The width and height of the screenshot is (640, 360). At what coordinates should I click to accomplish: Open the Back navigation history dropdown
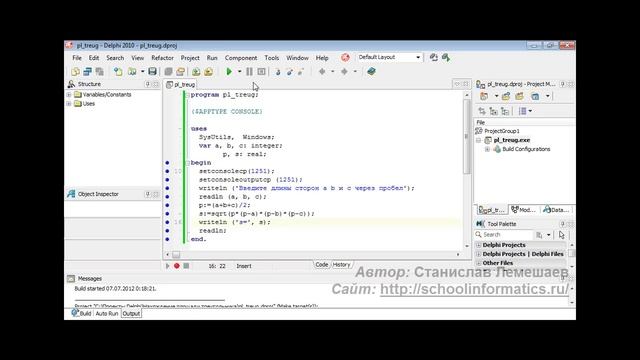tap(333, 71)
